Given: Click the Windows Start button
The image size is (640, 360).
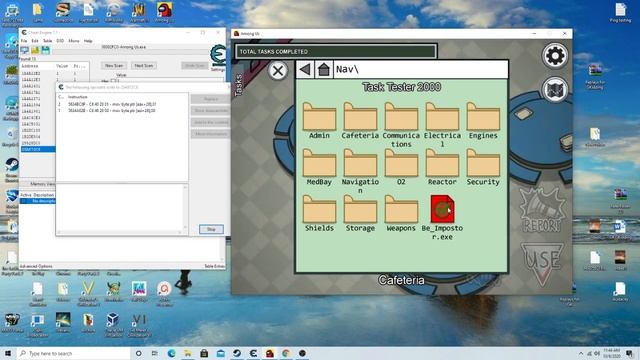Looking at the screenshot, I should (x=8, y=353).
